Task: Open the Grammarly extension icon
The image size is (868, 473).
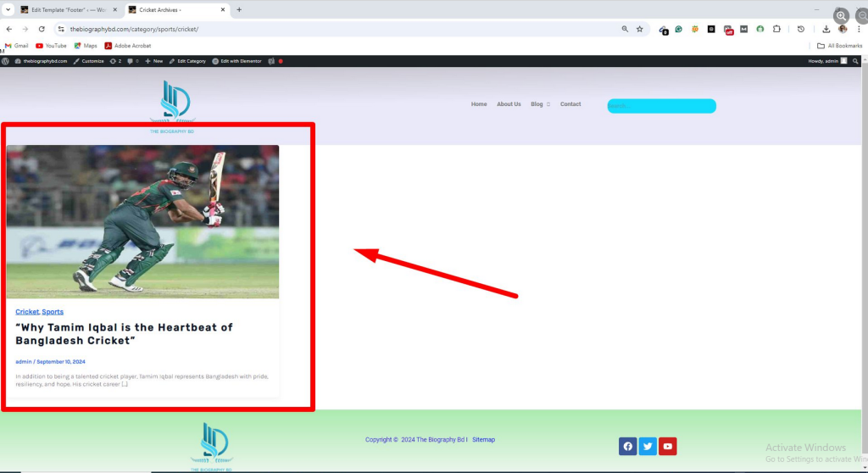Action: pos(679,29)
